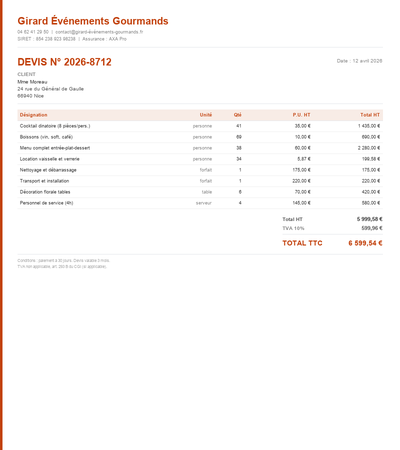The image size is (400, 450).
Task: Click unit price '145,00 €' for Personnel
Action: click(301, 203)
